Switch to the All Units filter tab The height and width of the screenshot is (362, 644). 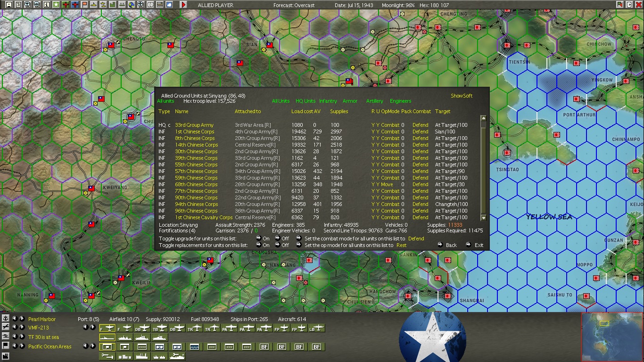click(281, 101)
